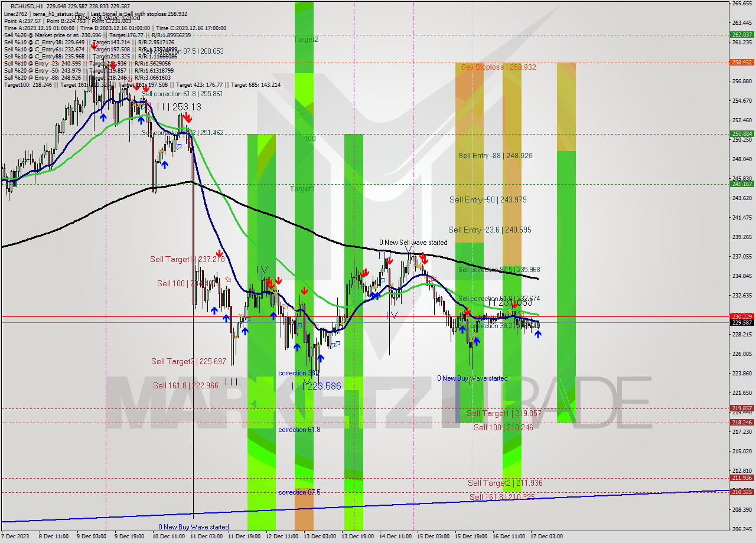Click the '13 Dec 03:00' time axis label
This screenshot has height=543, width=756.
tap(320, 537)
